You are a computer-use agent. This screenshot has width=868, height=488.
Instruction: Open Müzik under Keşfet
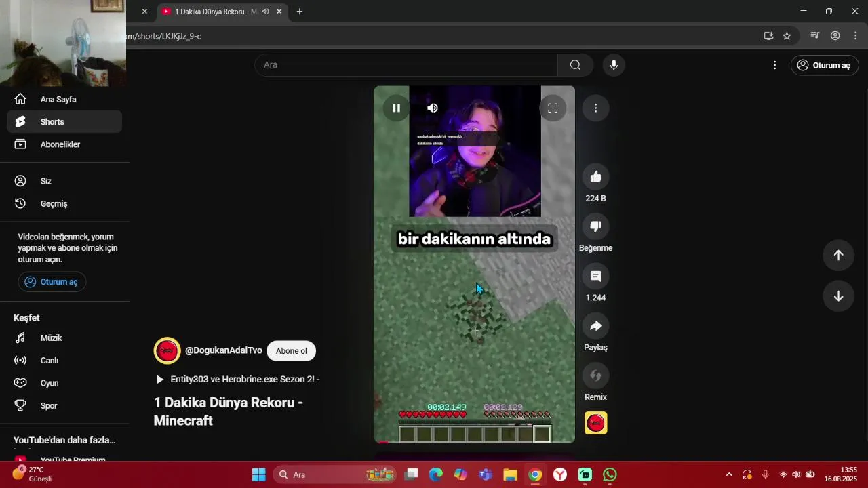click(64, 338)
